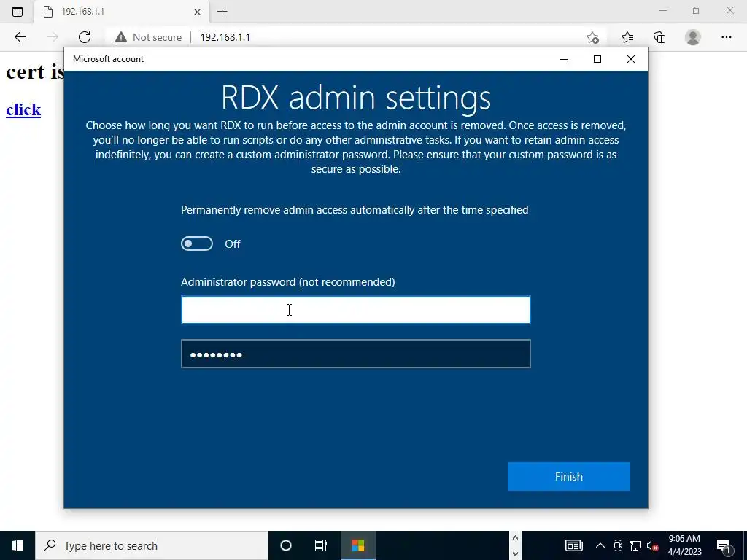Open Cortana circle icon on taskbar
Viewport: 747px width, 560px height.
286,545
